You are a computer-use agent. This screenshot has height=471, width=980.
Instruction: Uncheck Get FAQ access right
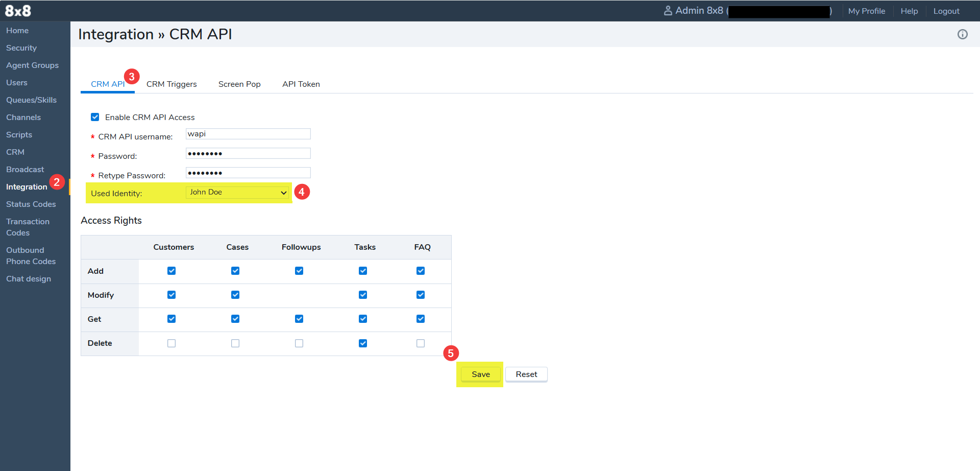(421, 319)
